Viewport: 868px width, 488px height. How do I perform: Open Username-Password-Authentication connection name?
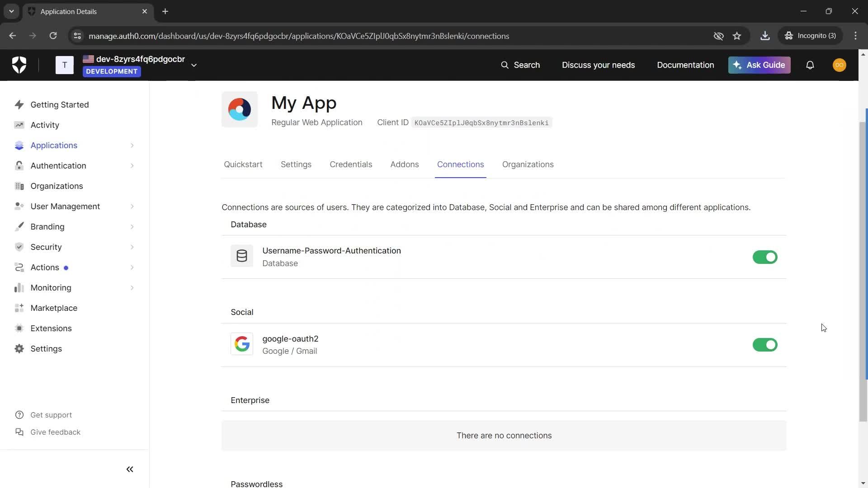(x=331, y=251)
